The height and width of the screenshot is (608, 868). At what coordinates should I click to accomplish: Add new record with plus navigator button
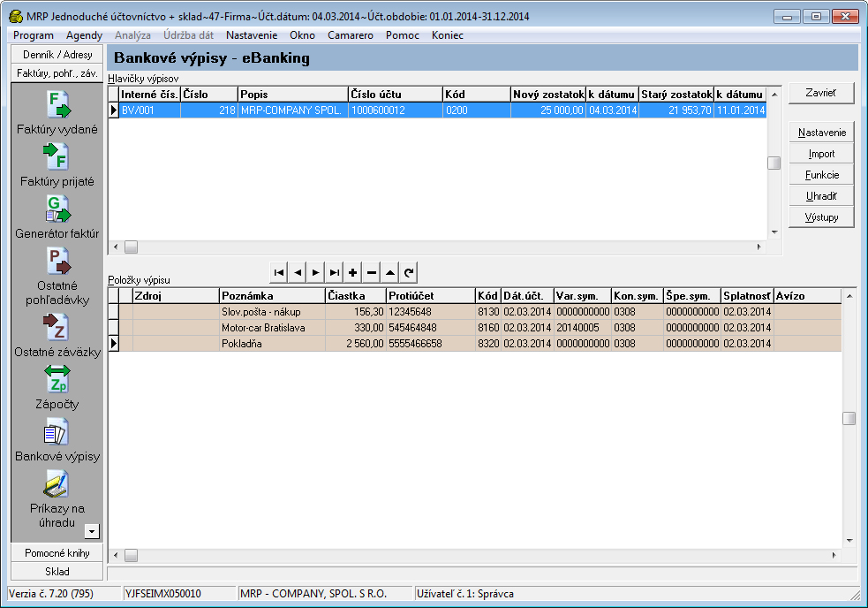tap(353, 273)
